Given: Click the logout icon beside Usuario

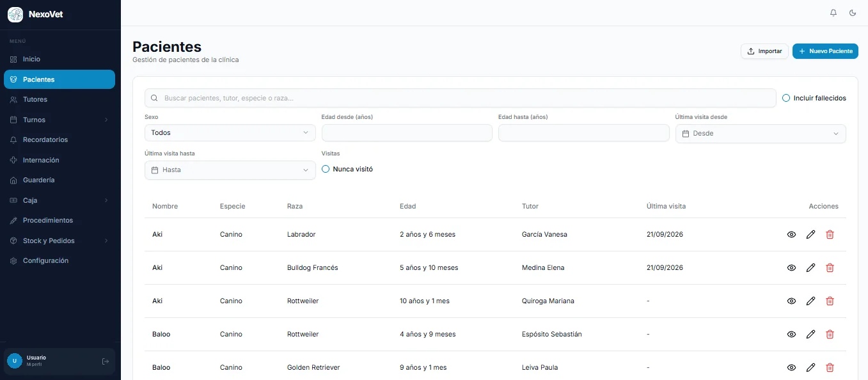Looking at the screenshot, I should coord(106,361).
